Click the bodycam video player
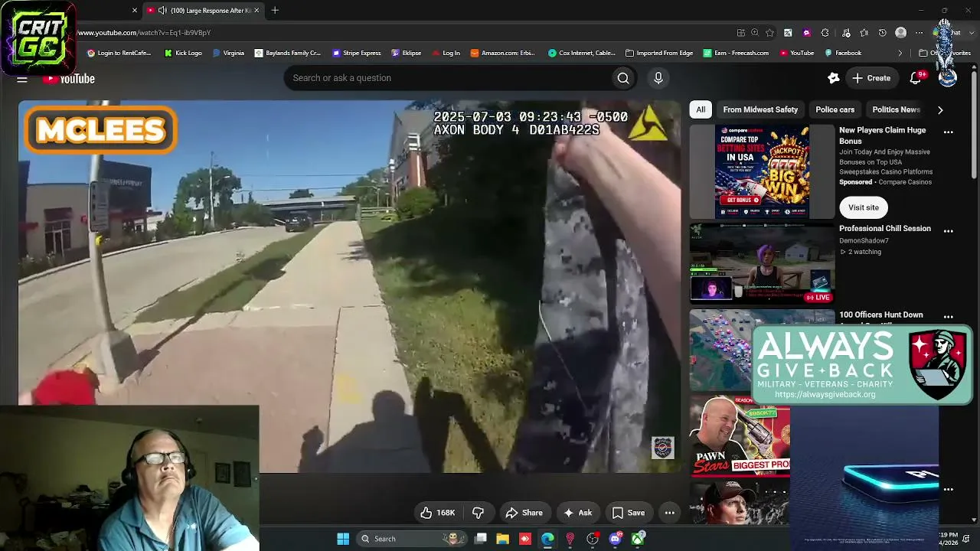 [350, 286]
